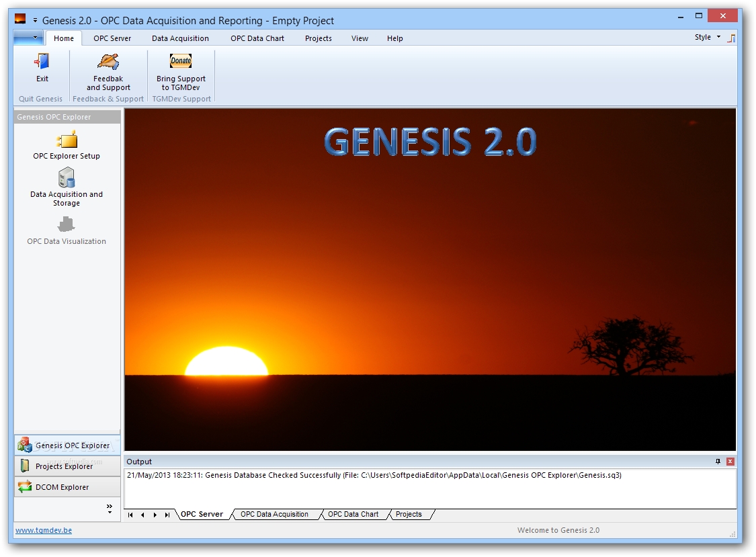Open the OPC Server ribbon tab

(x=112, y=38)
